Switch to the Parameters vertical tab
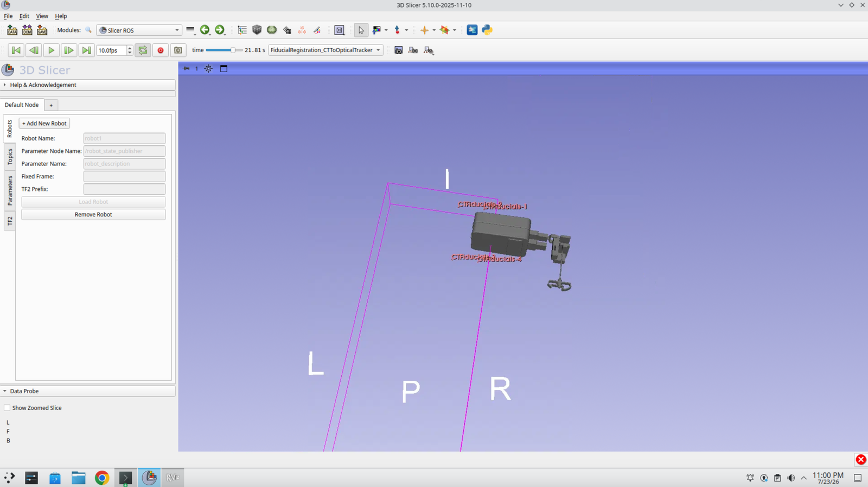The width and height of the screenshot is (868, 487). pyautogui.click(x=10, y=191)
